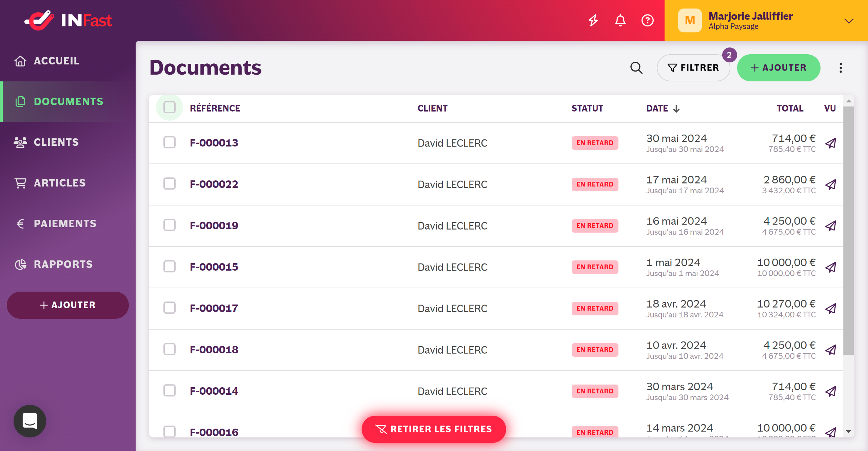Image resolution: width=868 pixels, height=451 pixels.
Task: Check the box for invoice F-000022
Action: 170,184
